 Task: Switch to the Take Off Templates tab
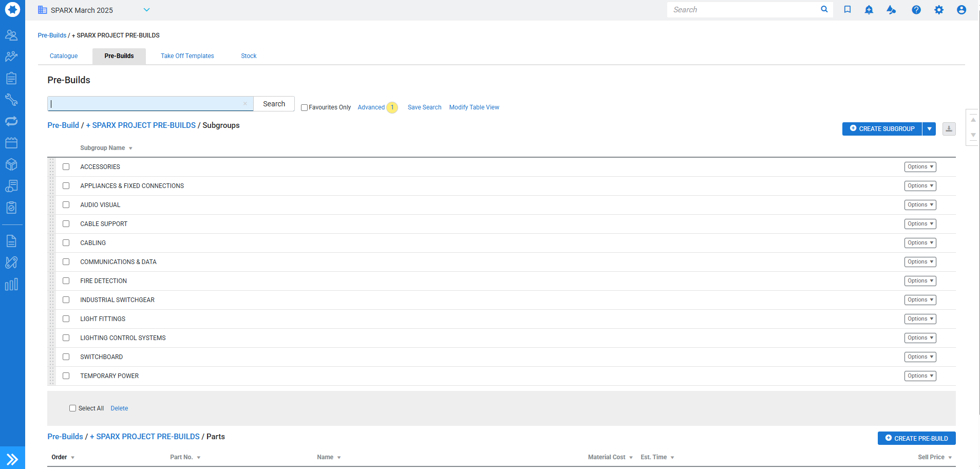click(187, 56)
